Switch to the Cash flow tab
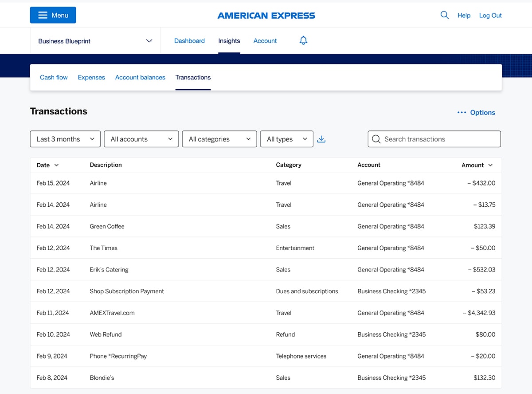The width and height of the screenshot is (532, 394). (x=54, y=77)
